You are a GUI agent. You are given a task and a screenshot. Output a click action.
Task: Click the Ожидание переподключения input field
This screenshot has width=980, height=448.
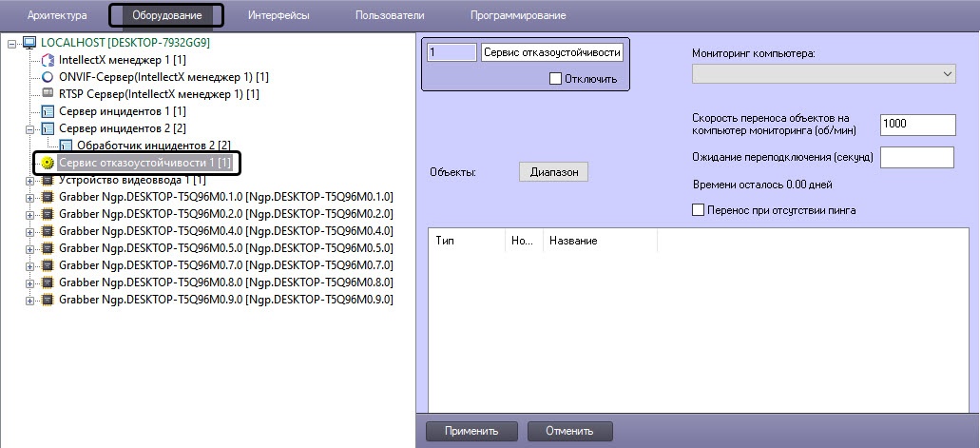click(x=917, y=157)
